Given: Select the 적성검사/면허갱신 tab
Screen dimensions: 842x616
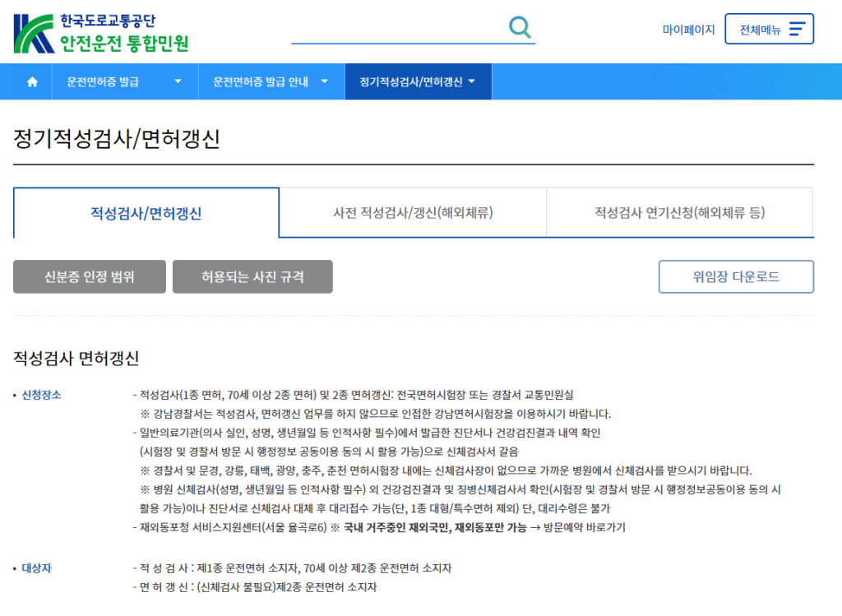Looking at the screenshot, I should 146,212.
